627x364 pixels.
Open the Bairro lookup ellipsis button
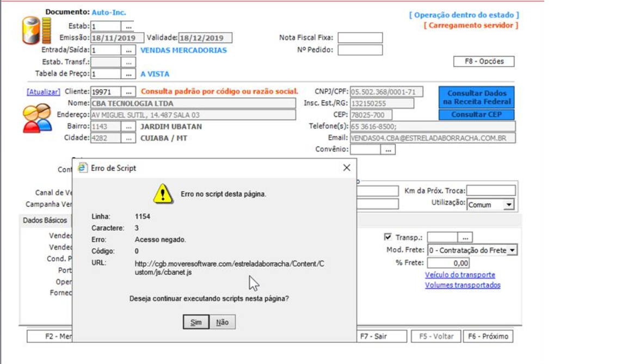pos(128,127)
